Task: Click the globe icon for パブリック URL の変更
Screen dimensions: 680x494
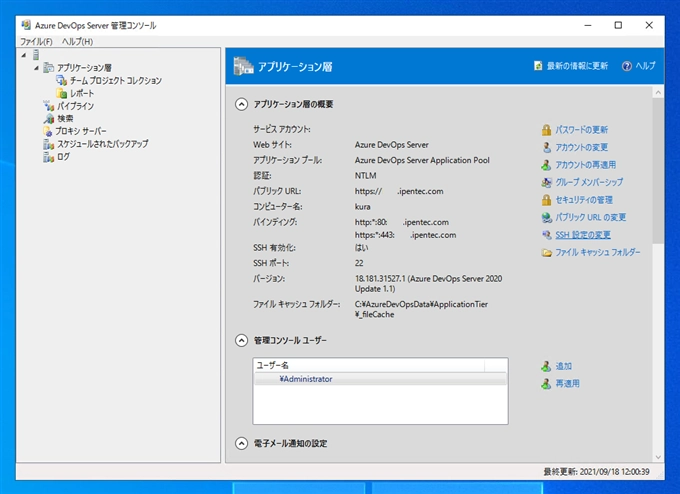Action: [546, 217]
